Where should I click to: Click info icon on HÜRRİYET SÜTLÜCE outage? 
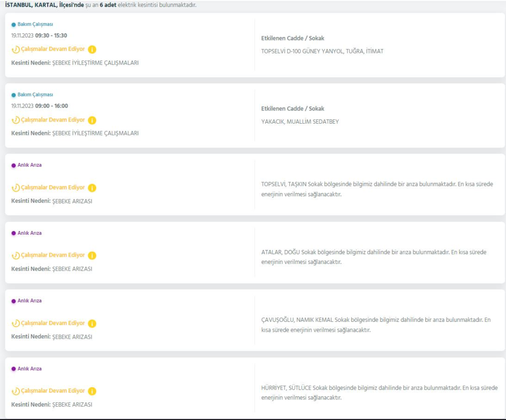coord(92,391)
